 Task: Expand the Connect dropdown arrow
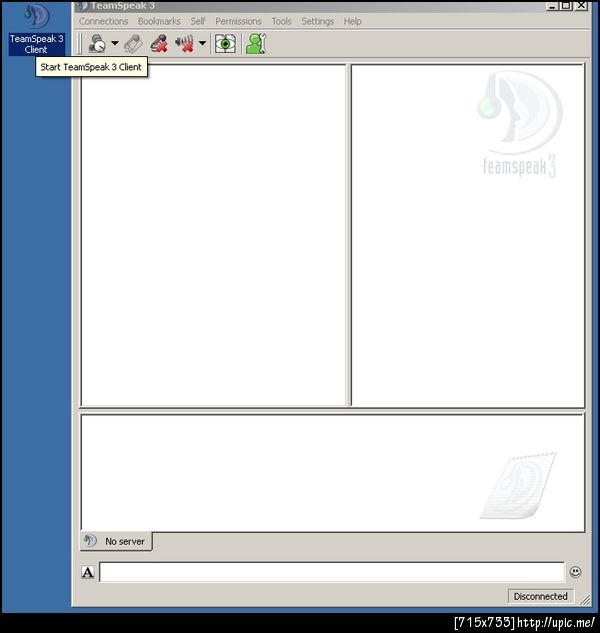[x=115, y=43]
